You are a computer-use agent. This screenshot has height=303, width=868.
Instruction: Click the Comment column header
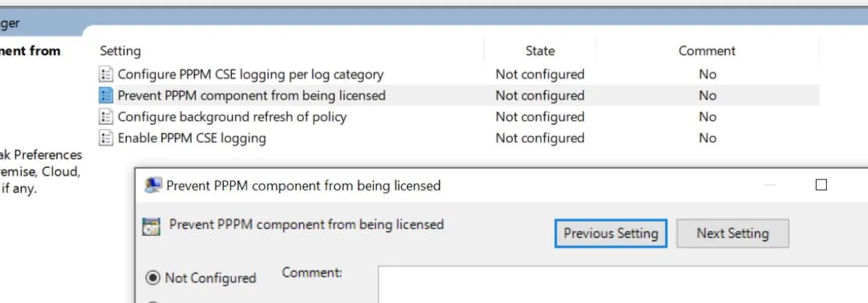(x=707, y=51)
